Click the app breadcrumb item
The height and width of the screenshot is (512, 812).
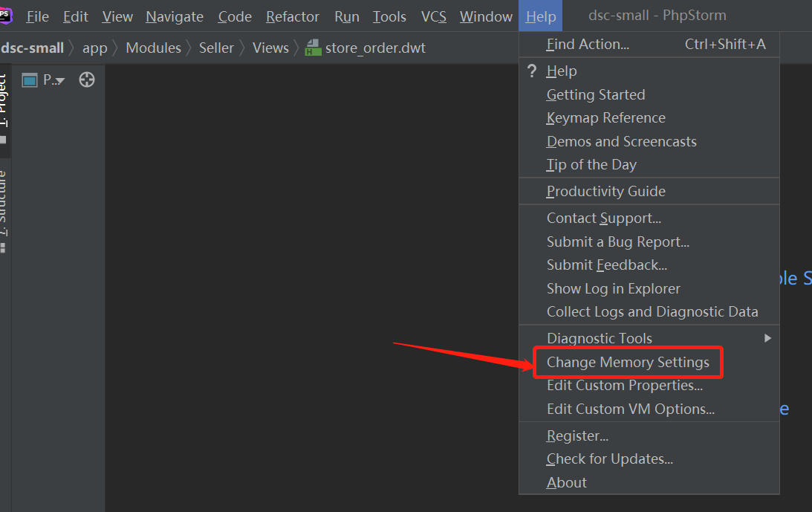tap(94, 48)
